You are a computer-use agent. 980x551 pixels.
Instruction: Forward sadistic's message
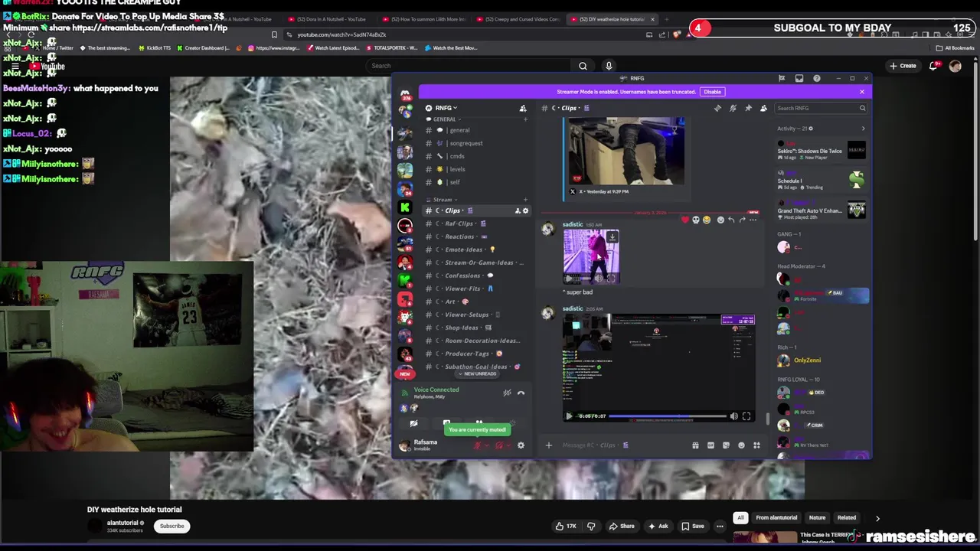pyautogui.click(x=742, y=220)
